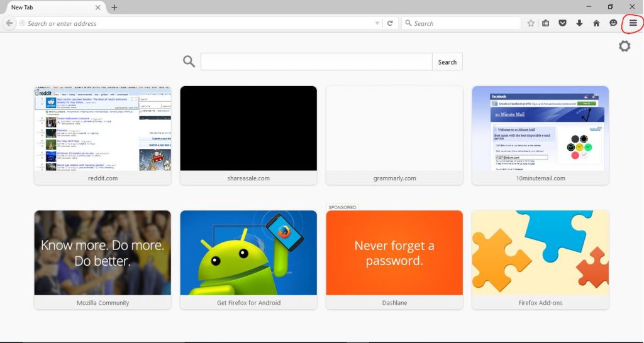Click the Get Firefox for Android label
The width and height of the screenshot is (644, 343).
[x=248, y=303]
